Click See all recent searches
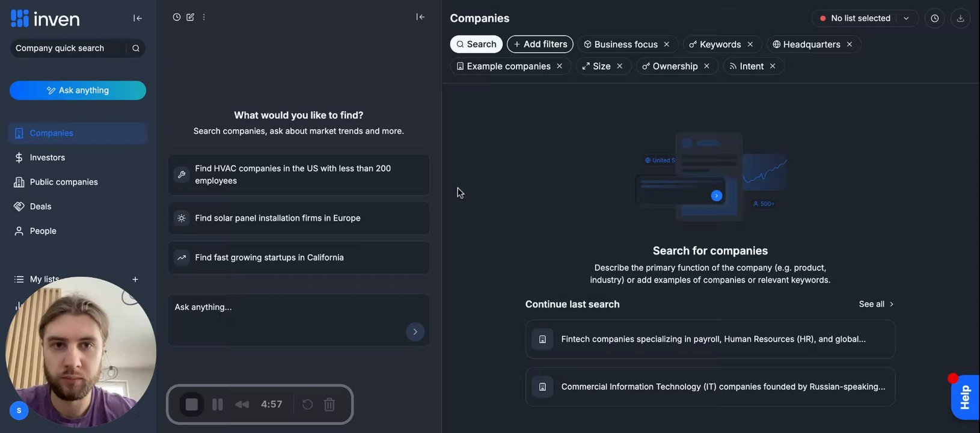 (x=876, y=304)
